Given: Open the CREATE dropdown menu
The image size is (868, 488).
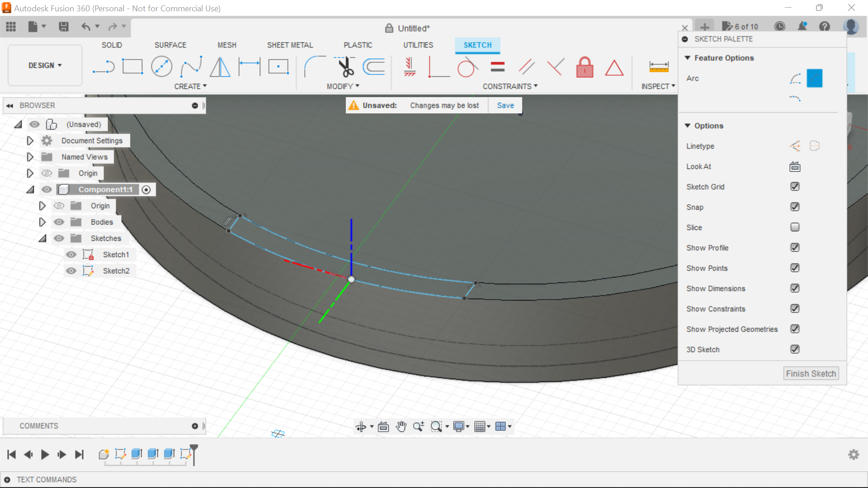Looking at the screenshot, I should pyautogui.click(x=190, y=86).
